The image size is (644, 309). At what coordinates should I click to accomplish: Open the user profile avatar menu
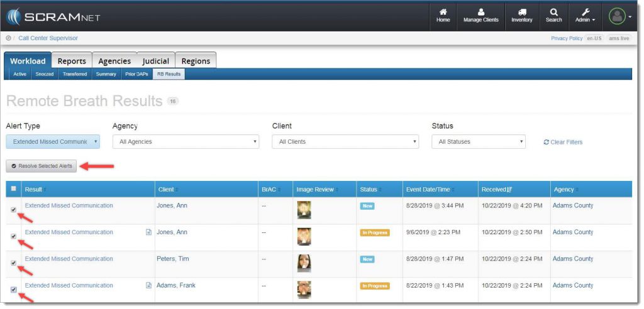pyautogui.click(x=618, y=16)
